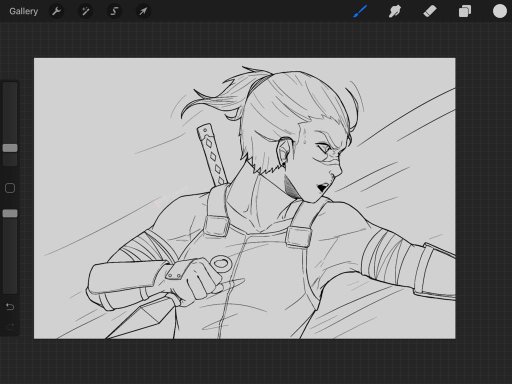512x384 pixels.
Task: Select the Eraser tool
Action: [x=430, y=11]
